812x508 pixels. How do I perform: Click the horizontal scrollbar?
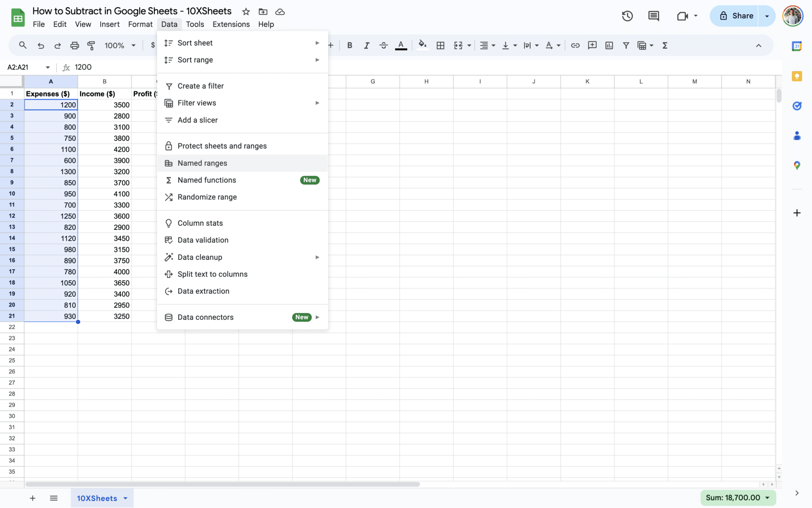(x=222, y=484)
